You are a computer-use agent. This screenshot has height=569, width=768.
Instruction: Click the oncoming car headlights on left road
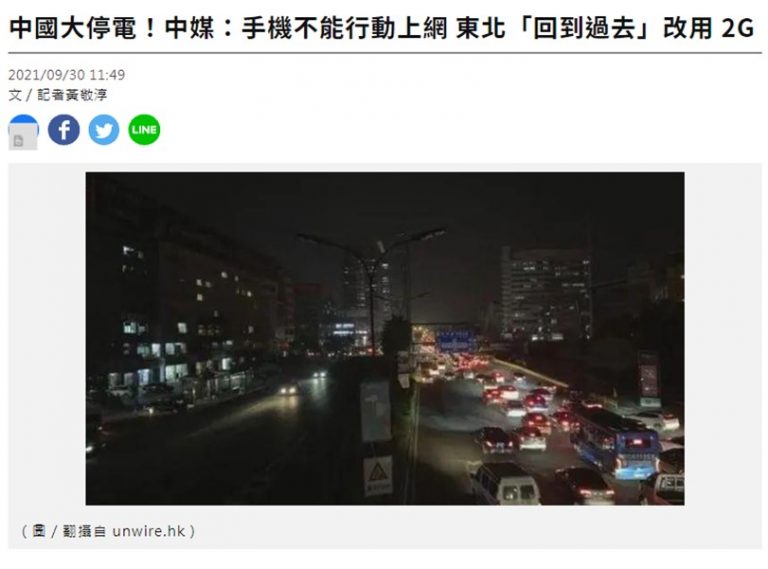pyautogui.click(x=288, y=390)
